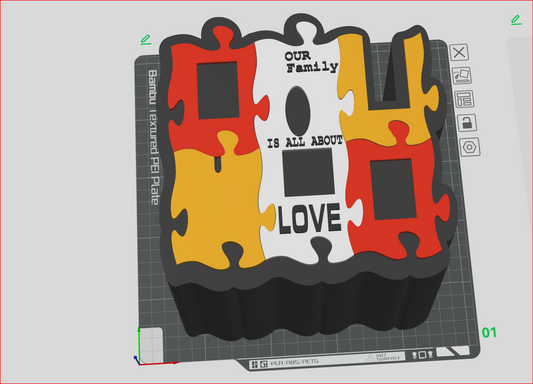Auto-orient objects on plate 01

tap(462, 75)
